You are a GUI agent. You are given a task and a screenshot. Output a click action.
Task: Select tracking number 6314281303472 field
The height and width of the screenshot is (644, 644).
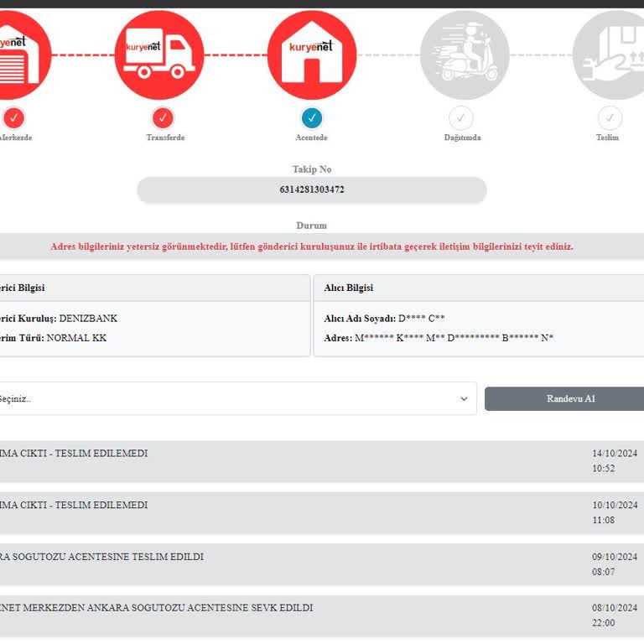tap(312, 190)
